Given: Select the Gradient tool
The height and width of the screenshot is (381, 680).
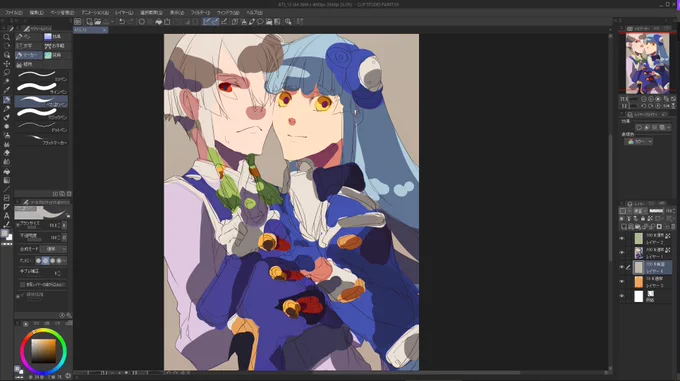Looking at the screenshot, I should point(7,180).
